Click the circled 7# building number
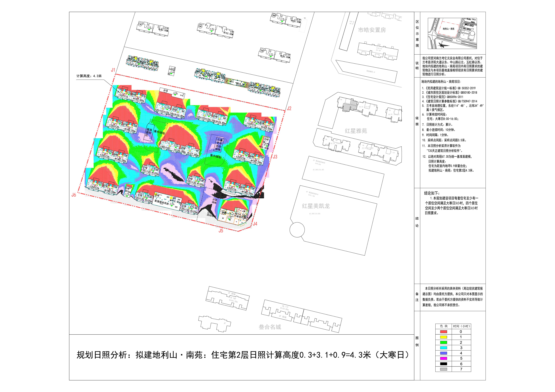The width and height of the screenshot is (555, 392). (140, 24)
